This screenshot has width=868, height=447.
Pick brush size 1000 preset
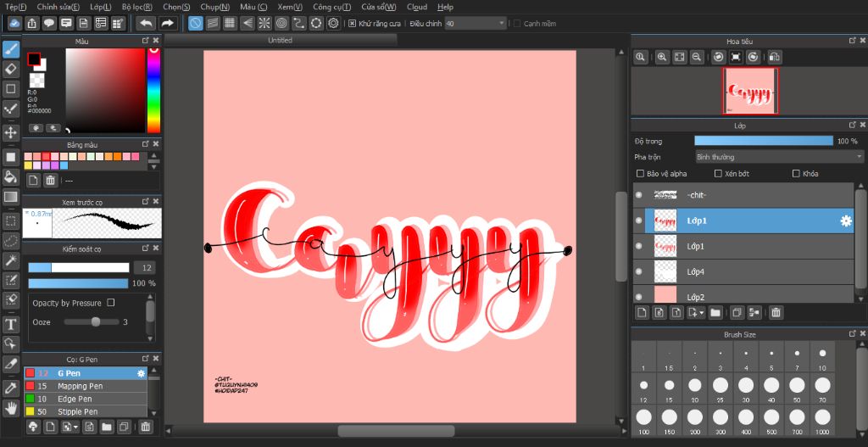[x=822, y=422]
